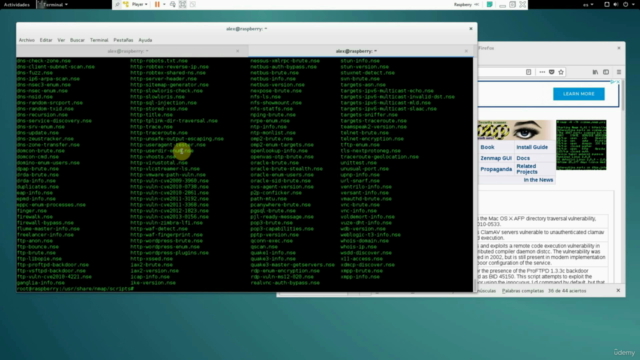Image resolution: width=640 pixels, height=360 pixels.
Task: Click telnet-brute.nse in terminal listing
Action: point(364,133)
